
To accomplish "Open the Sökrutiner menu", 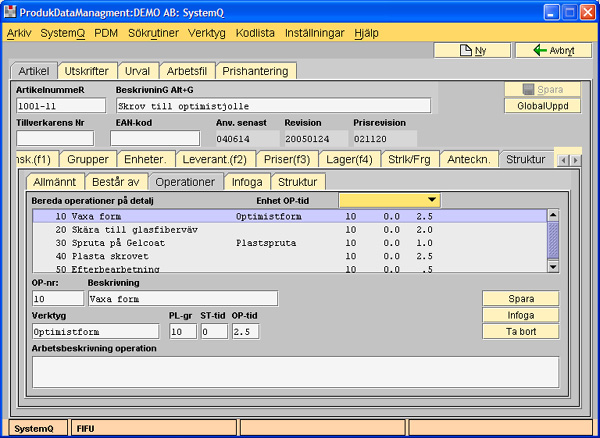I will pyautogui.click(x=153, y=33).
